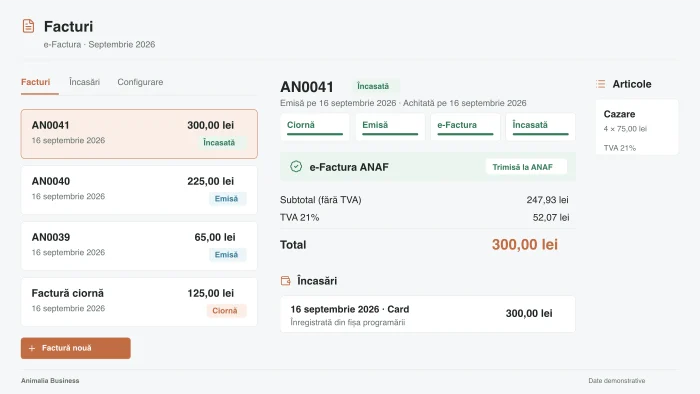Open invoice AN0039 in the list
The width and height of the screenshot is (700, 394).
click(x=139, y=246)
